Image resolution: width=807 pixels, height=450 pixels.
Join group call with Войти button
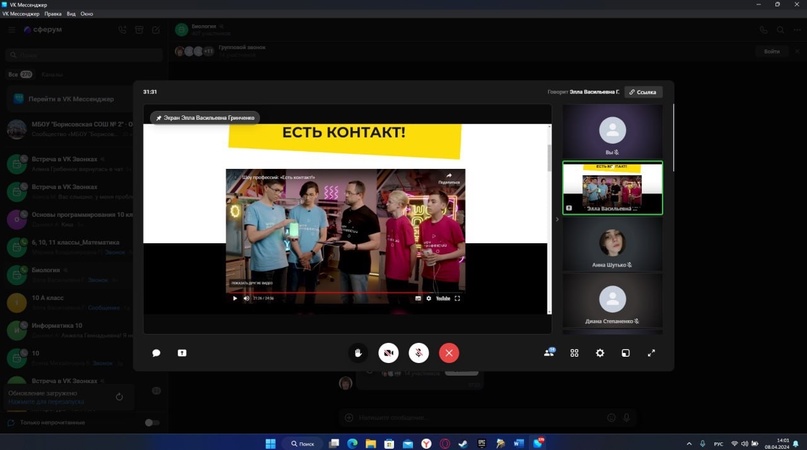tap(771, 51)
